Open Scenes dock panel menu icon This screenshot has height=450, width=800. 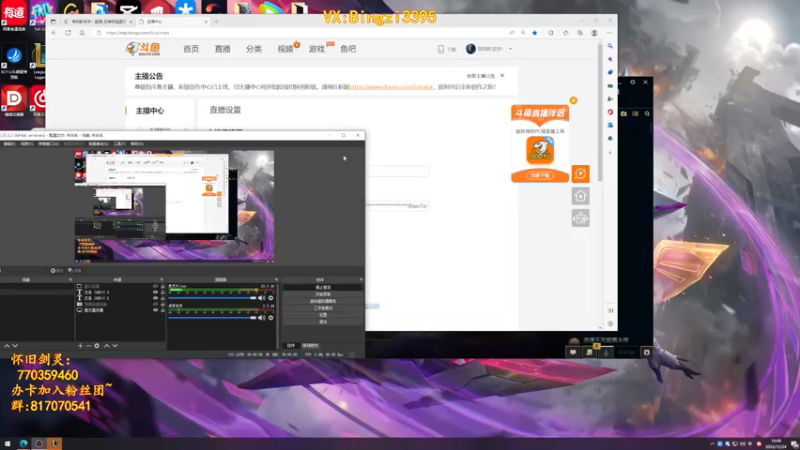click(70, 280)
